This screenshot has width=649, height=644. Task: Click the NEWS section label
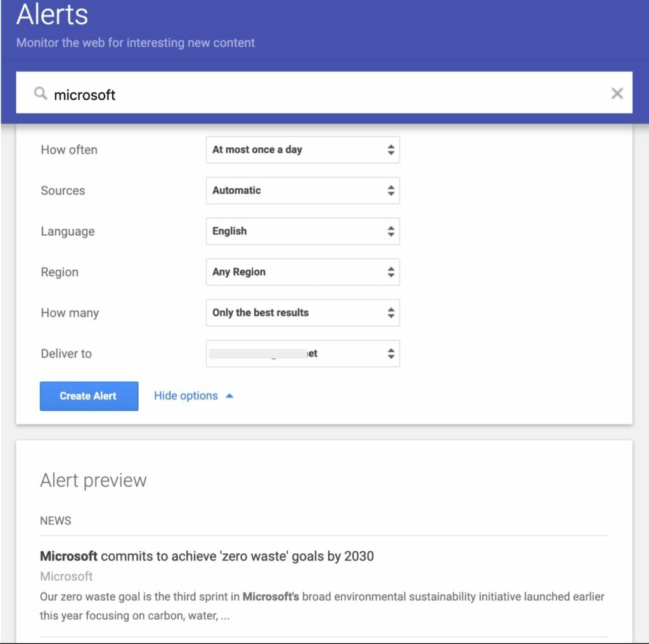click(56, 520)
